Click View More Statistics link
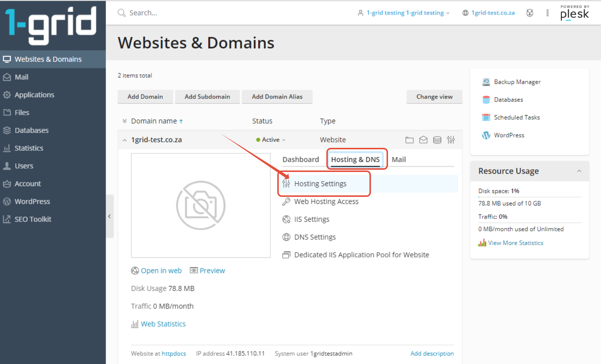The height and width of the screenshot is (364, 601). 516,243
